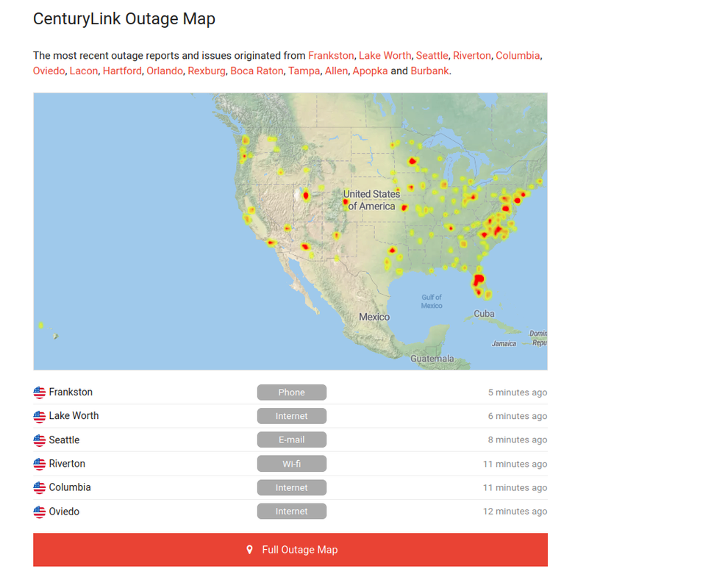The width and height of the screenshot is (725, 588).
Task: Open the Hartford link
Action: [122, 71]
